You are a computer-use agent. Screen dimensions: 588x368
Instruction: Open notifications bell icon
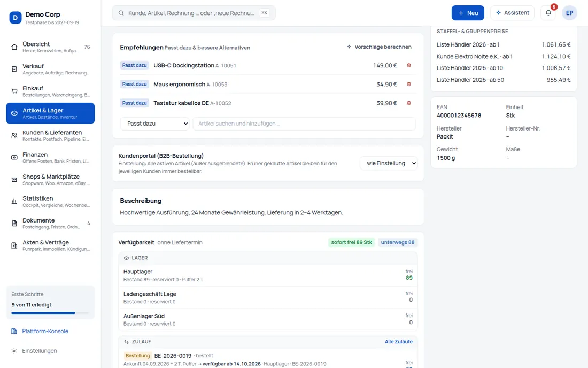[548, 13]
